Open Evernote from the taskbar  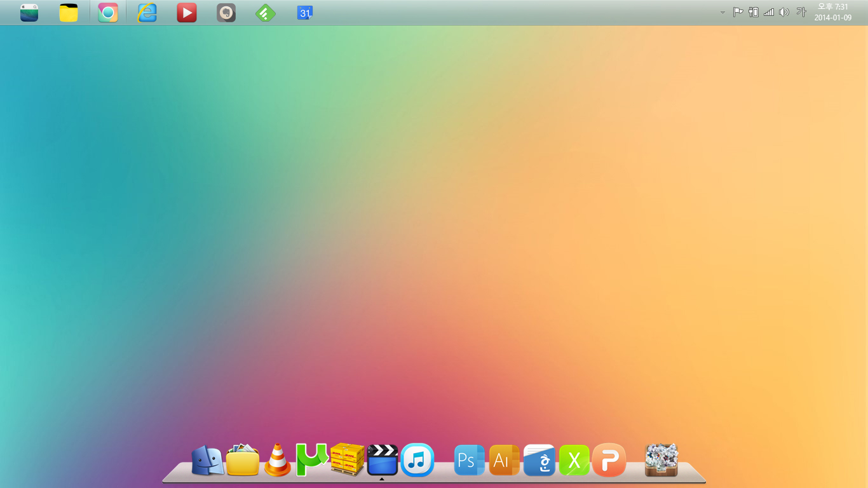(226, 13)
